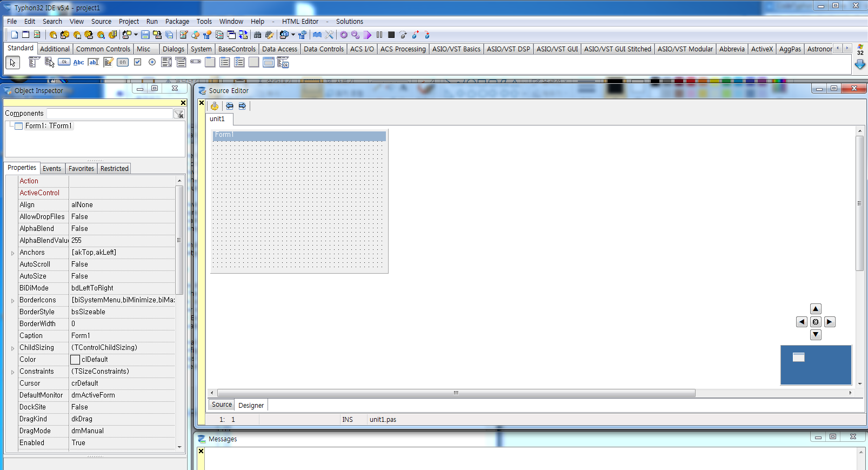The image size is (868, 470).
Task: Click the Object Inspector vertical scrollbar
Action: [179, 240]
